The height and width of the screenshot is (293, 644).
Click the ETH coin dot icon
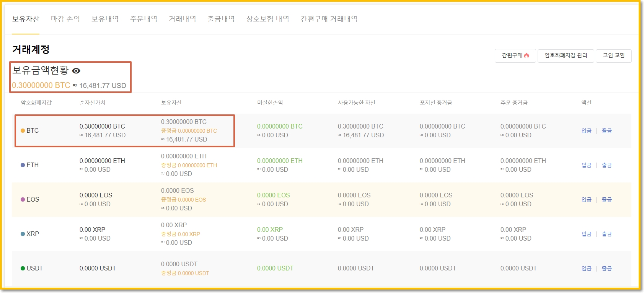[x=23, y=165]
